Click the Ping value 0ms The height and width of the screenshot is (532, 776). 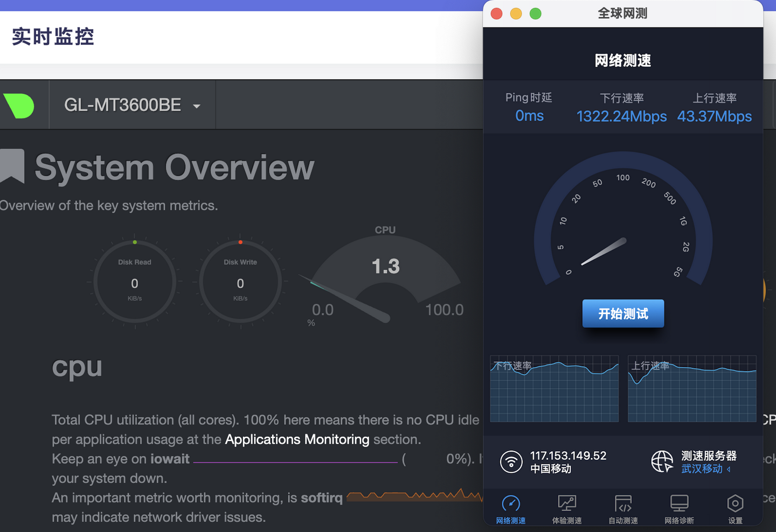(529, 116)
